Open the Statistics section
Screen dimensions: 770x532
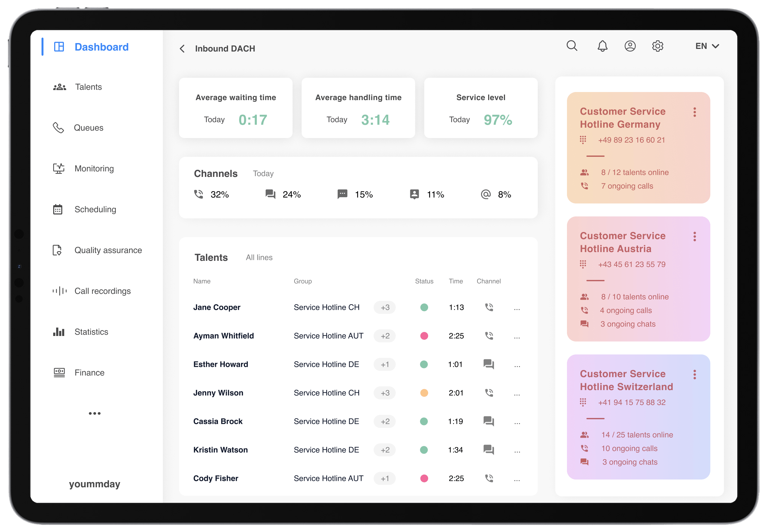coord(91,332)
